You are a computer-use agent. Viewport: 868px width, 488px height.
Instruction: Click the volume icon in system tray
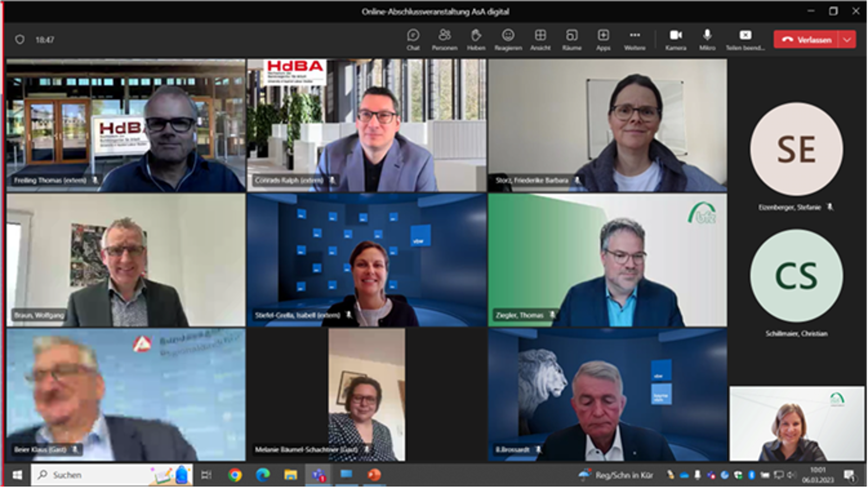pos(792,475)
